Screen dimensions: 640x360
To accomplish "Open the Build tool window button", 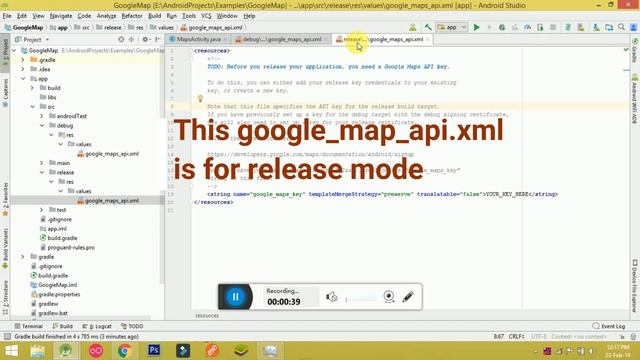I will [x=62, y=326].
